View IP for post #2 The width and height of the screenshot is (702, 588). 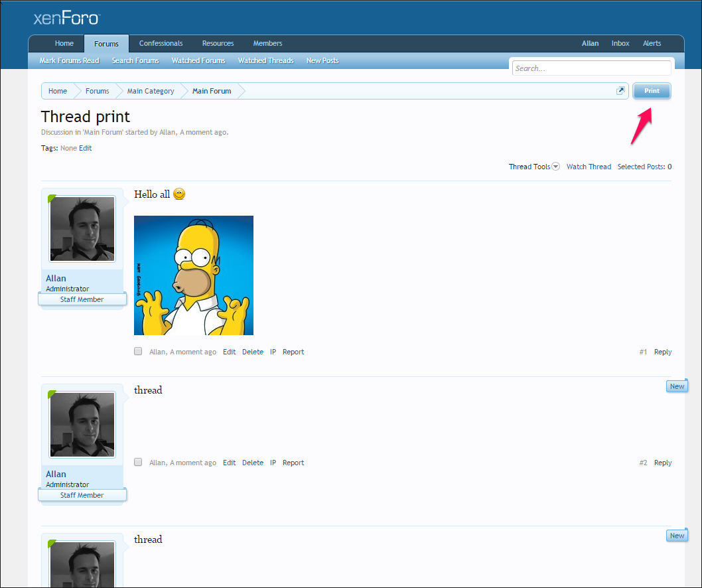coord(273,463)
